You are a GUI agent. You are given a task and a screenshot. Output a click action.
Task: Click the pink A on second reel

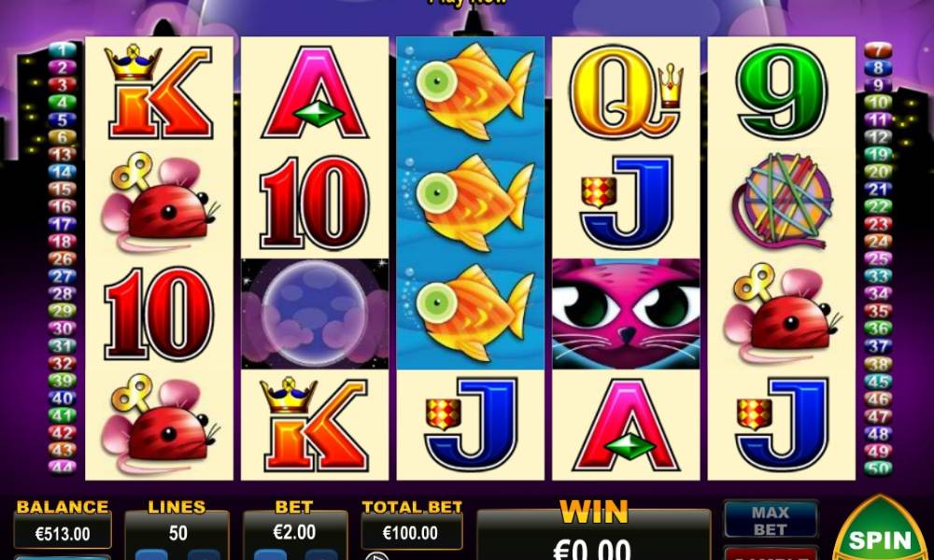[315, 91]
